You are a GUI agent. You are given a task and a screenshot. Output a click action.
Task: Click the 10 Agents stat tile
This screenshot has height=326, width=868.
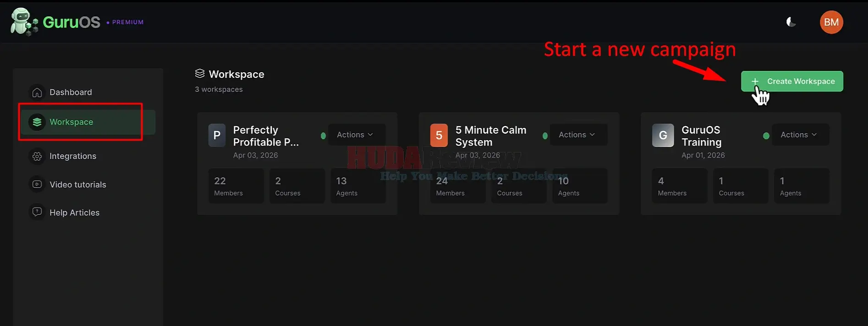point(580,186)
